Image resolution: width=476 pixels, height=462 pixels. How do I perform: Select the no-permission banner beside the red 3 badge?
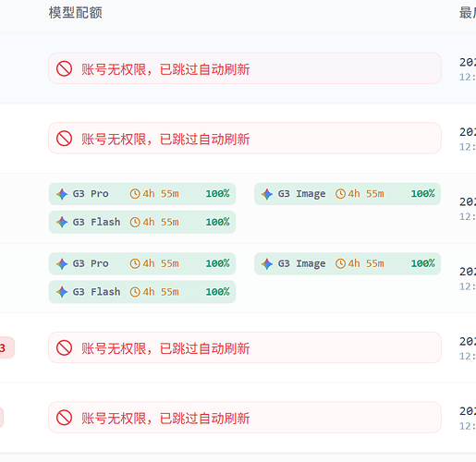point(245,347)
